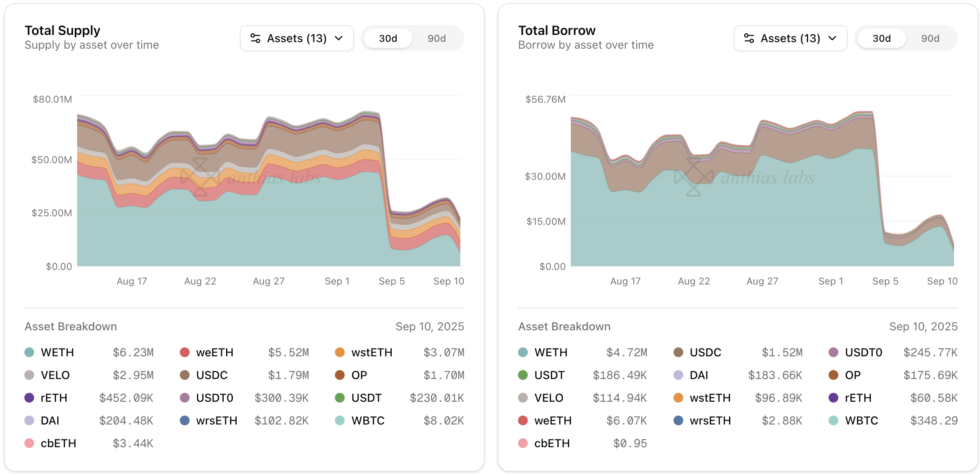Click the USDC brown dot in Borrow legend

click(x=678, y=352)
